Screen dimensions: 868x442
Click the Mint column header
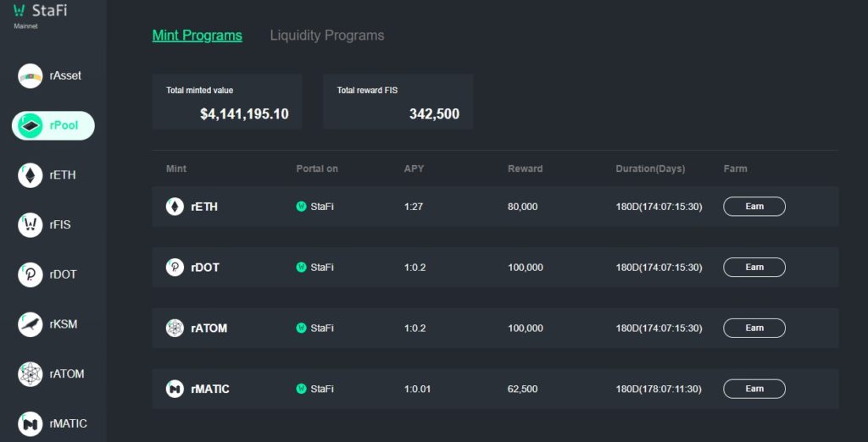[176, 169]
